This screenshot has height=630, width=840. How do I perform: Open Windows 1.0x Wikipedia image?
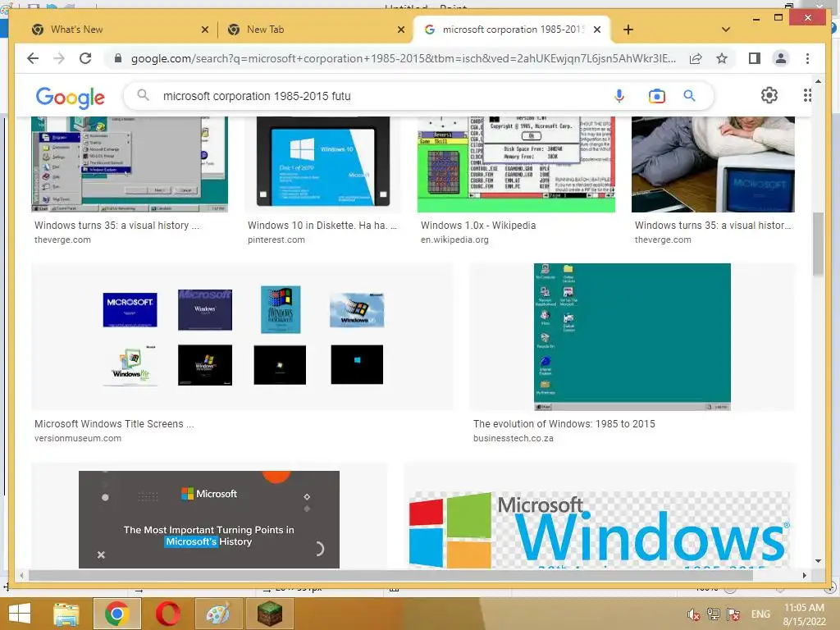(517, 164)
